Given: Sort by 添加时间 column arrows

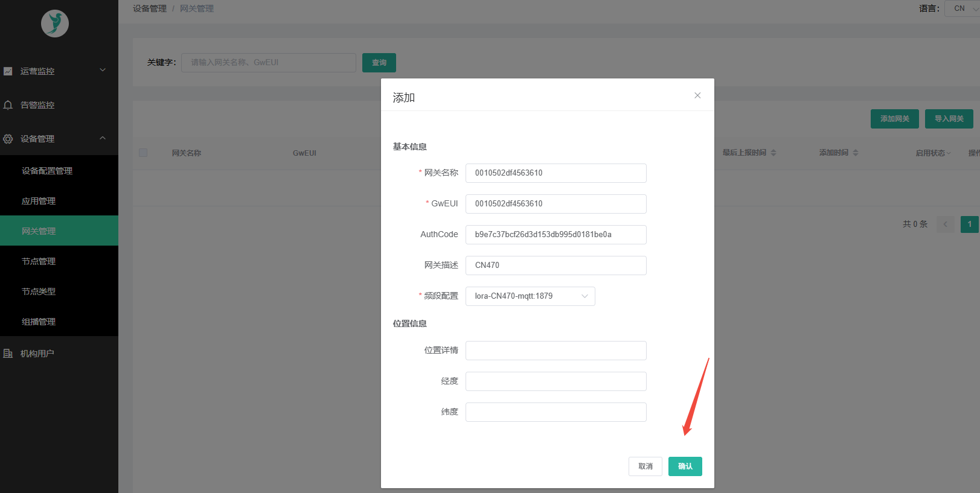Looking at the screenshot, I should pos(855,153).
